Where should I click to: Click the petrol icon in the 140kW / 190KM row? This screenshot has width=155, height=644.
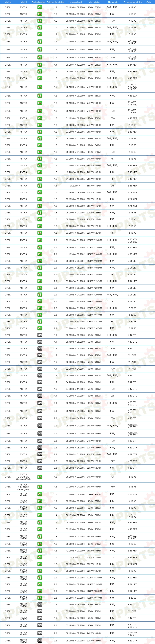click(40, 261)
